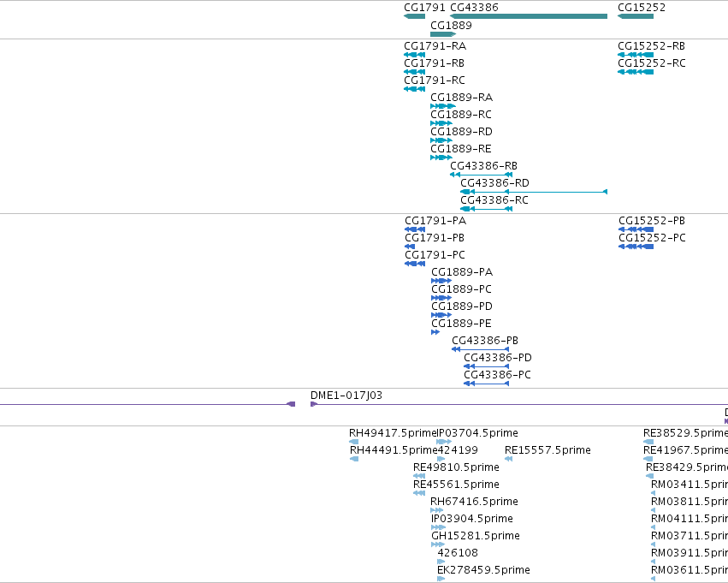The width and height of the screenshot is (728, 583).
Task: Select the CG1889-RE transcript
Action: [x=441, y=158]
